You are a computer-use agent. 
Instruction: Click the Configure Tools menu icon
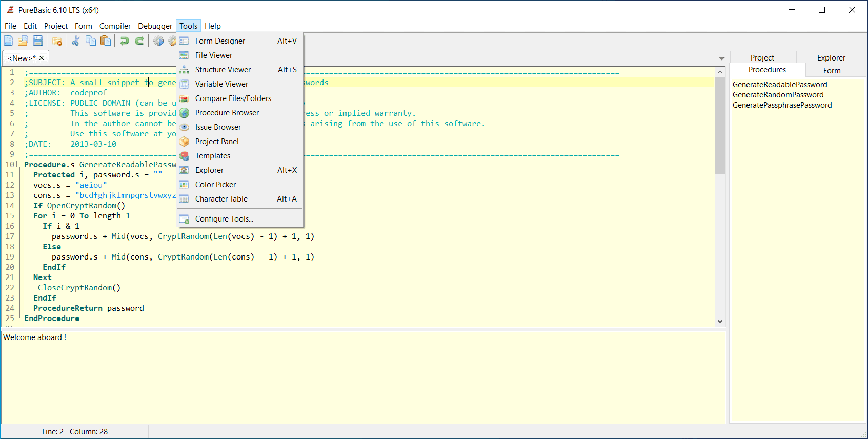coord(184,219)
